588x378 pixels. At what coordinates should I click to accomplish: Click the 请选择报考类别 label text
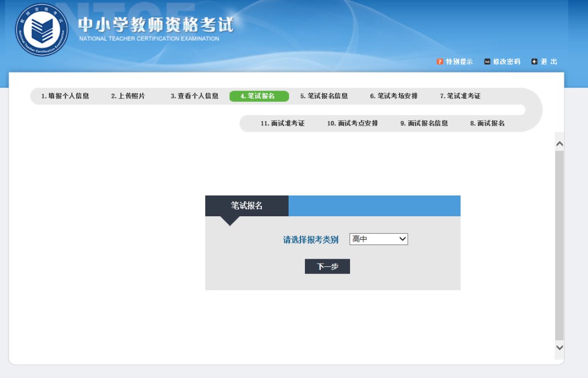click(310, 240)
